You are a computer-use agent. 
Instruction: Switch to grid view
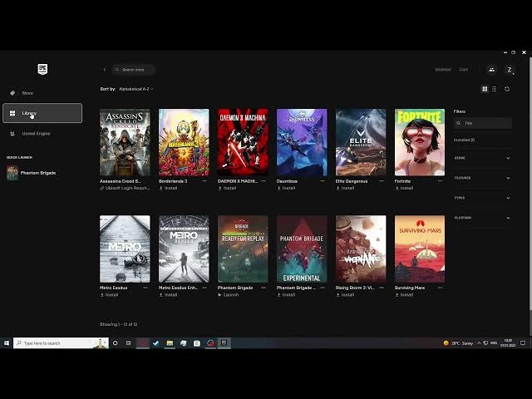point(485,89)
